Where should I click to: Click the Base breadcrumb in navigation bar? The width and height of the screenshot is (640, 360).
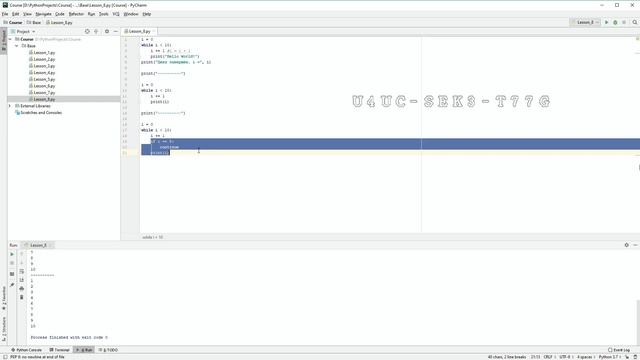[x=34, y=22]
